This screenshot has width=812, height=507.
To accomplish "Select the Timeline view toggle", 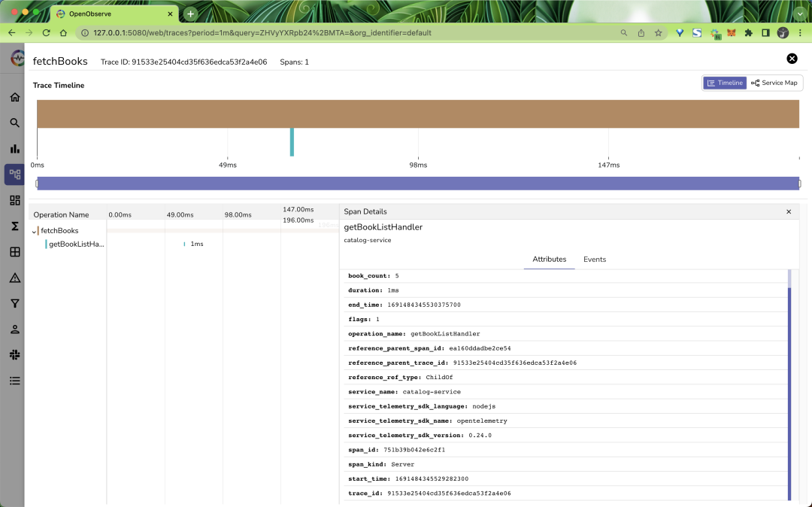I will [724, 83].
